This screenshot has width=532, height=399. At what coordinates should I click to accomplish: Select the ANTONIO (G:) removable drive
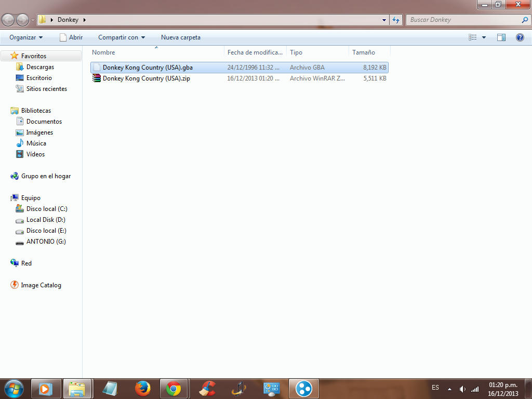(x=46, y=242)
